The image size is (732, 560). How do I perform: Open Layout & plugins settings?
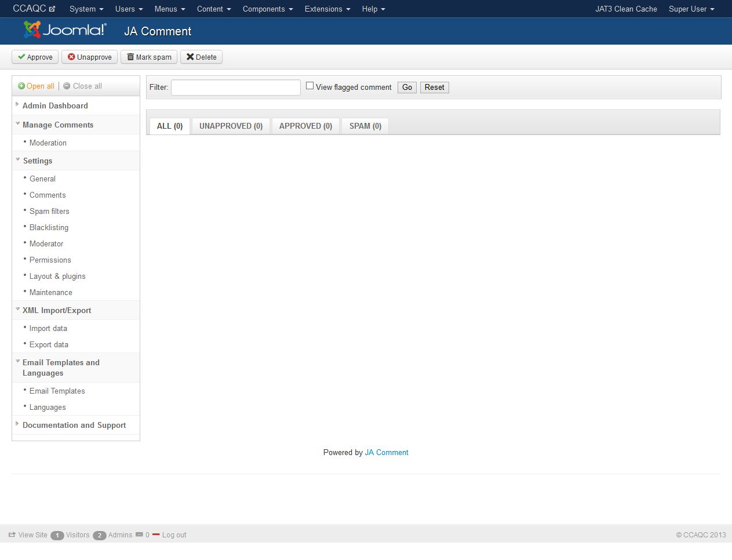click(x=57, y=276)
